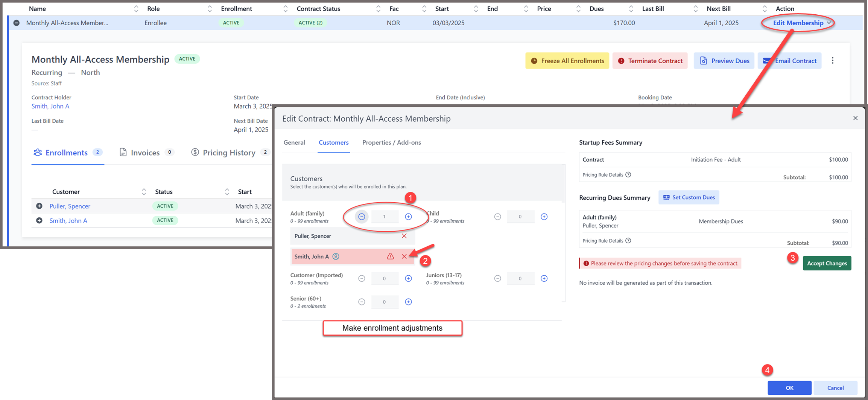Image resolution: width=868 pixels, height=400 pixels.
Task: Increase Juniors (13-17) enrollment count
Action: (544, 278)
